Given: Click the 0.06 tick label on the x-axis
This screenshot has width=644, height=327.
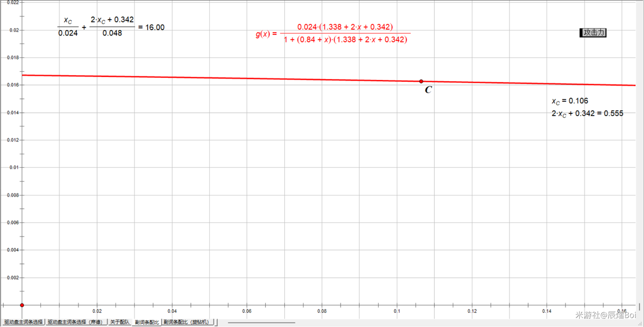Looking at the screenshot, I should click(x=247, y=311).
